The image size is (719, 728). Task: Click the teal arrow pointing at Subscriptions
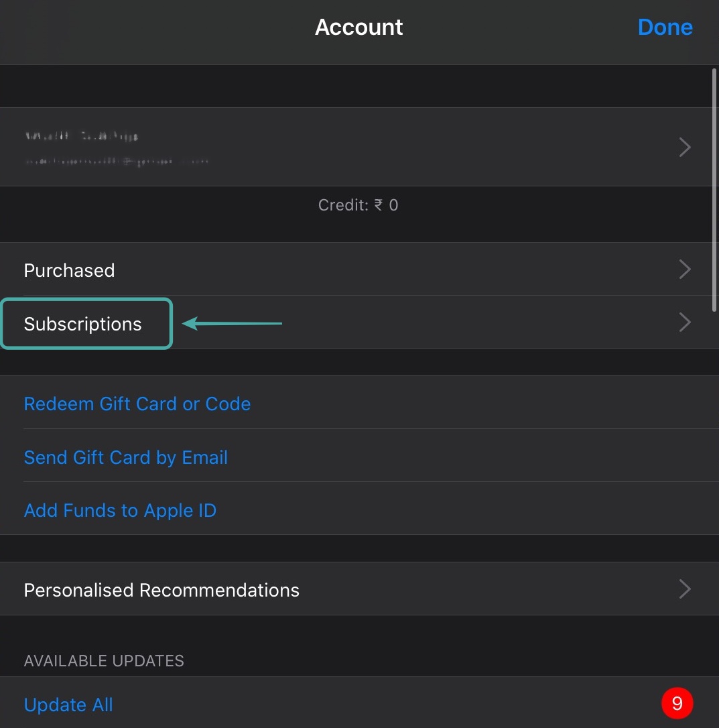click(x=232, y=324)
